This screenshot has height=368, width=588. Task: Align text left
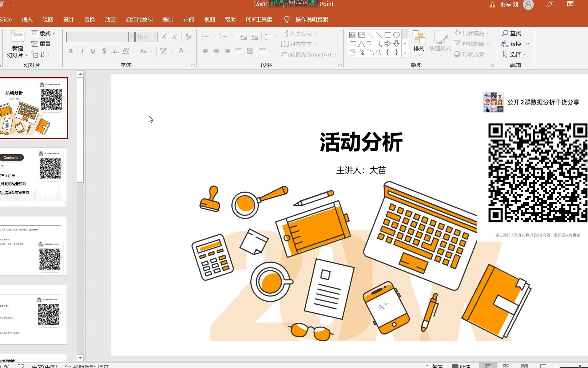coord(206,51)
